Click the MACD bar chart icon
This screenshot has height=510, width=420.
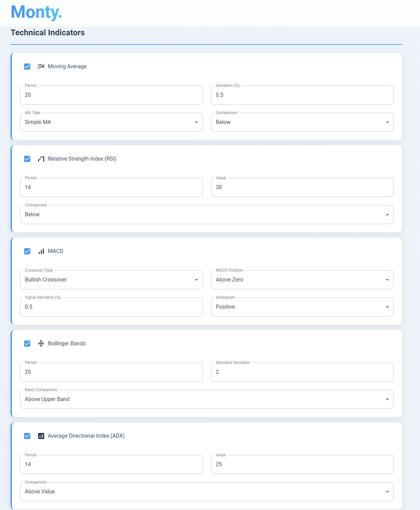pos(41,251)
